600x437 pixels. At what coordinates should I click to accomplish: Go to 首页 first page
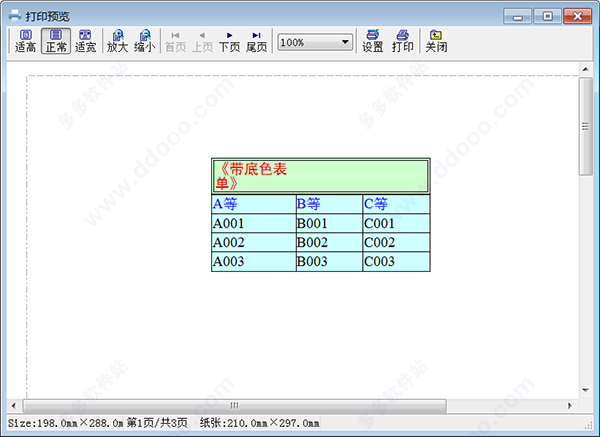175,42
